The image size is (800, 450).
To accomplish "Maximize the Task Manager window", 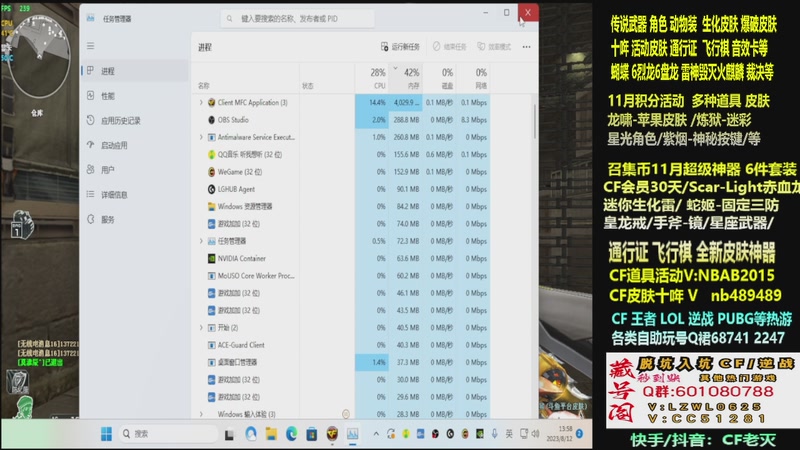I will click(x=506, y=12).
